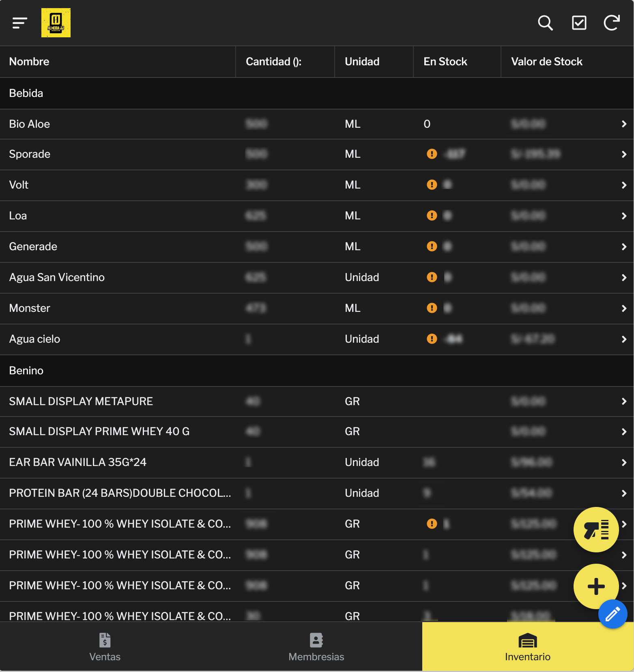Screen dimensions: 634x672
Task: Click the refresh icon
Action: (612, 23)
